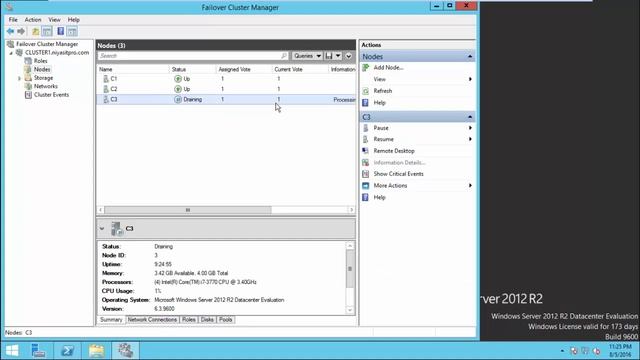Image resolution: width=640 pixels, height=360 pixels.
Task: Click the C3 Draining status icon
Action: [178, 99]
